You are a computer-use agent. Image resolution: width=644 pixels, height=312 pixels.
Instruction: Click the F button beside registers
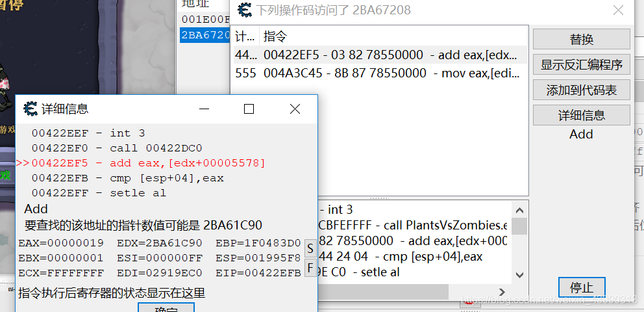click(x=310, y=268)
